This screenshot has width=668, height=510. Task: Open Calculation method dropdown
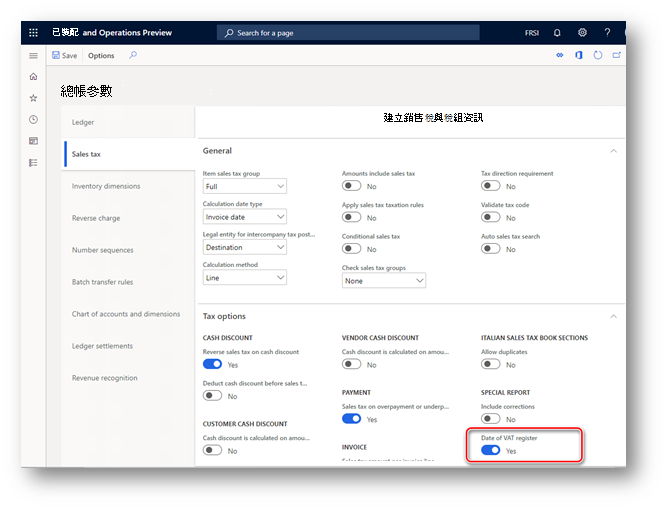tap(245, 278)
